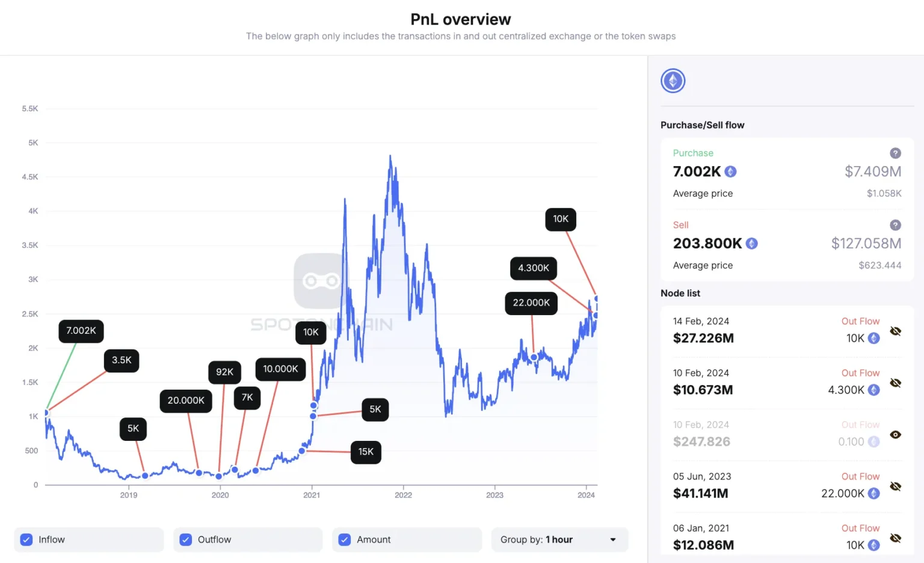
Task: Open the Group by dropdown
Action: (559, 540)
